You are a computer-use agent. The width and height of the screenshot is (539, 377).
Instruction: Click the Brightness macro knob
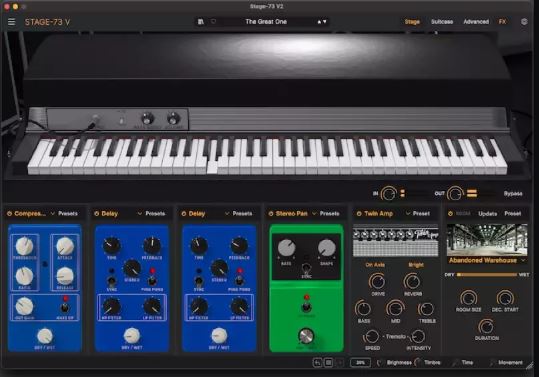(x=380, y=363)
